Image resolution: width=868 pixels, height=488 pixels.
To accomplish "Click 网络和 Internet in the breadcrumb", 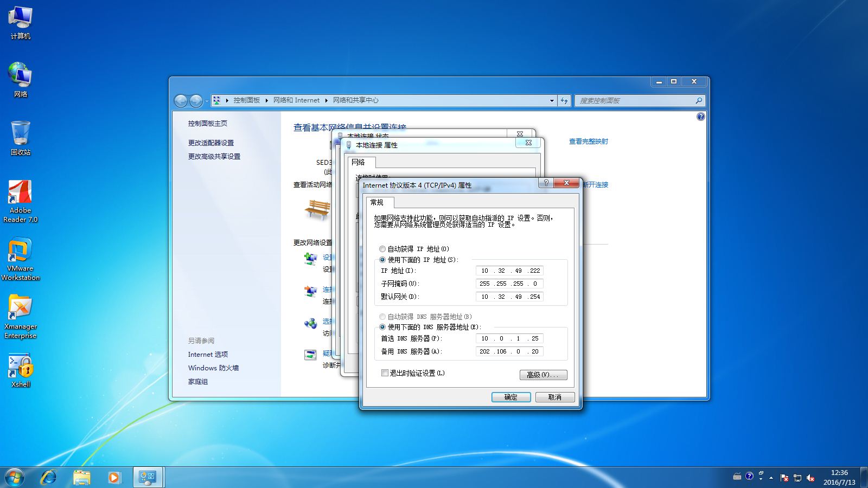I will pos(296,100).
